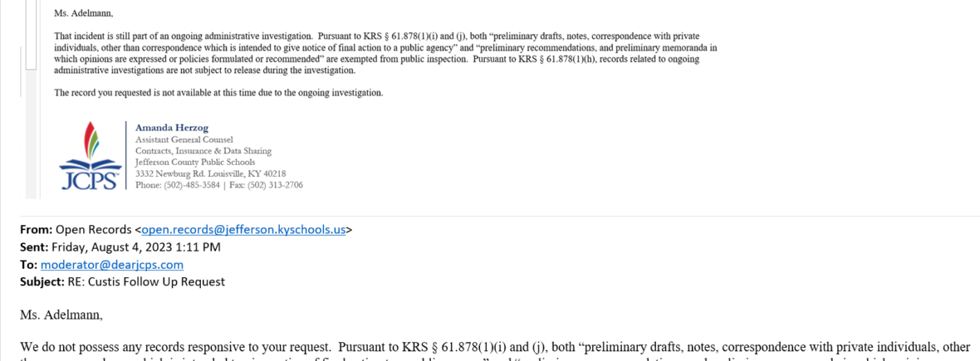Viewport: 980px width, 361px height.
Task: Open the moderator@dearjcps.com email link
Action: 112,264
